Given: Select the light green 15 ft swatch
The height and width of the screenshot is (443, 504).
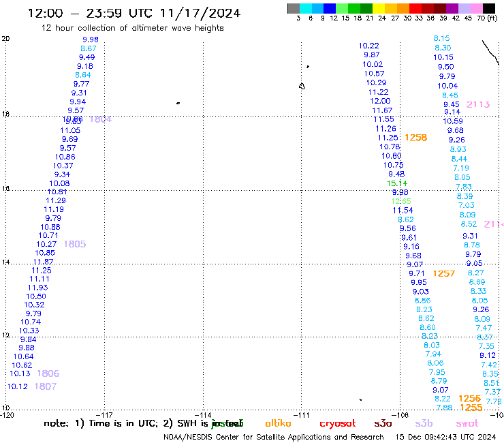Looking at the screenshot, I should point(342,8).
